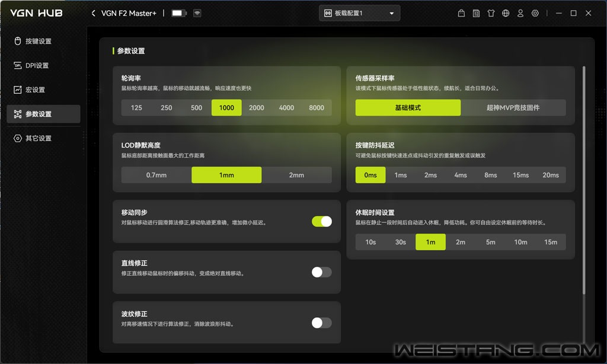607x364 pixels.
Task: Click the battery status icon
Action: 178,13
